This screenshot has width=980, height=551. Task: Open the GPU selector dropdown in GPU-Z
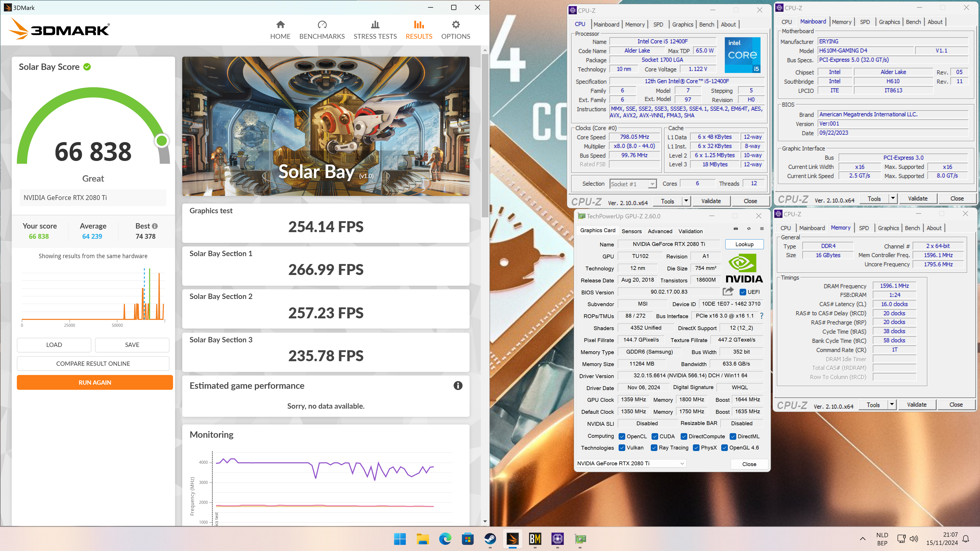click(631, 464)
